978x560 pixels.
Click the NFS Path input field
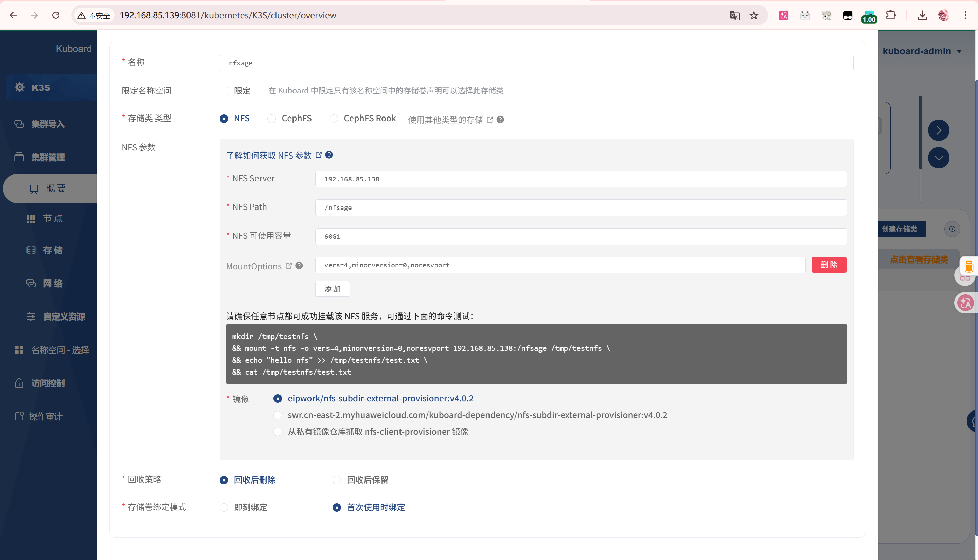[581, 208]
